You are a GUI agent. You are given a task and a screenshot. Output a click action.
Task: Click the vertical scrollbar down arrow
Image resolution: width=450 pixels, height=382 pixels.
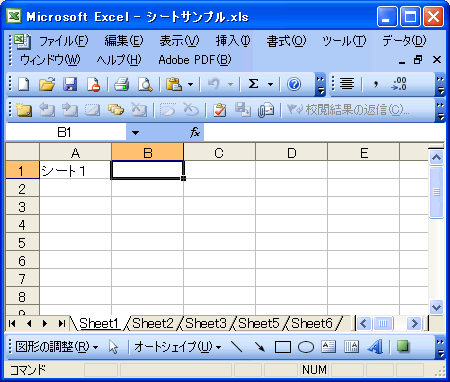(436, 307)
